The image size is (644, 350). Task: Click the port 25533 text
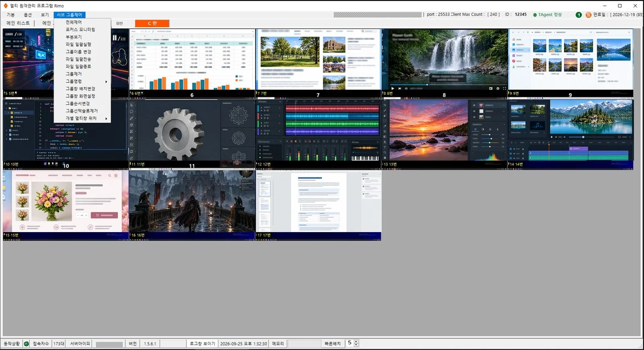tap(438, 15)
